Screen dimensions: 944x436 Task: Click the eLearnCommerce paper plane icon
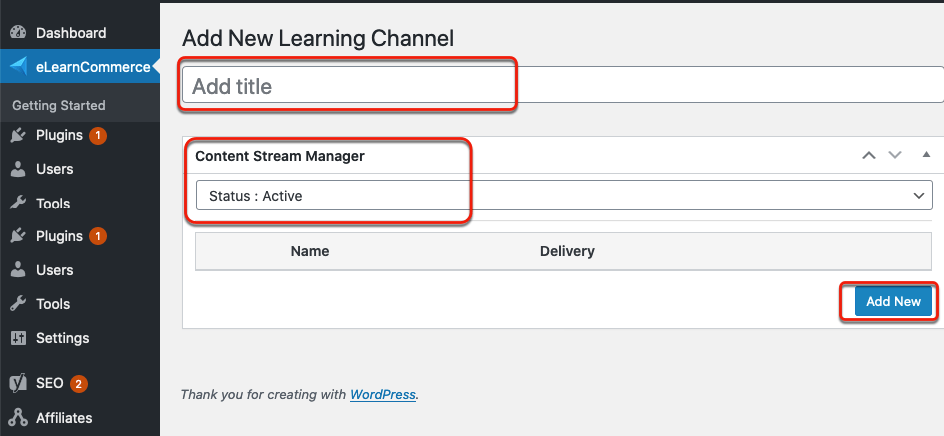pos(19,67)
